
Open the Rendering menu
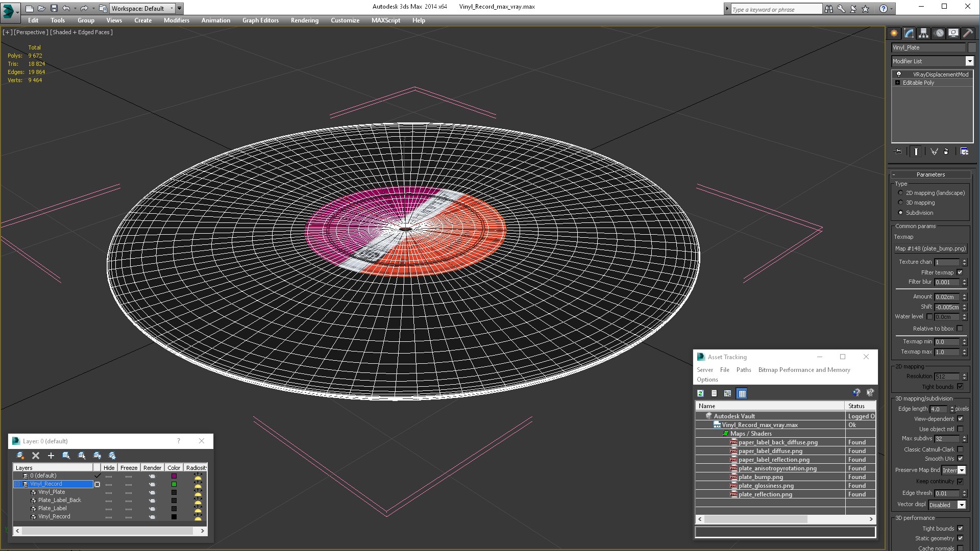(x=304, y=20)
